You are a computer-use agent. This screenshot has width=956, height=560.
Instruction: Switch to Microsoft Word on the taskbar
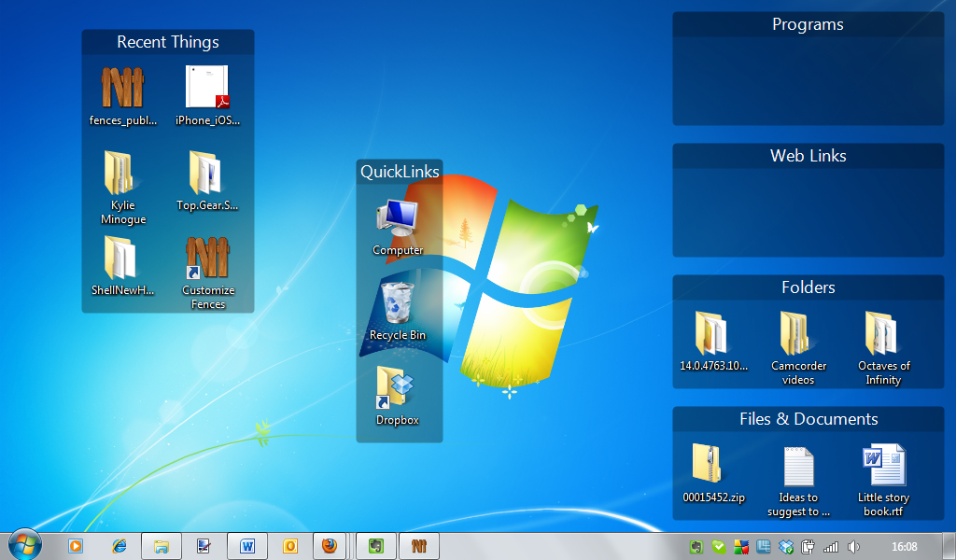coord(246,546)
